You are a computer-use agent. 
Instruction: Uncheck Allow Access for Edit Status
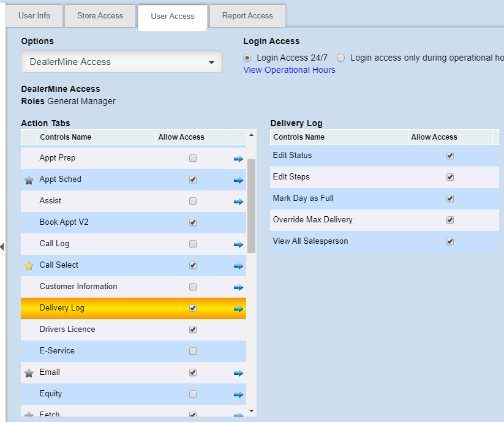tap(450, 156)
